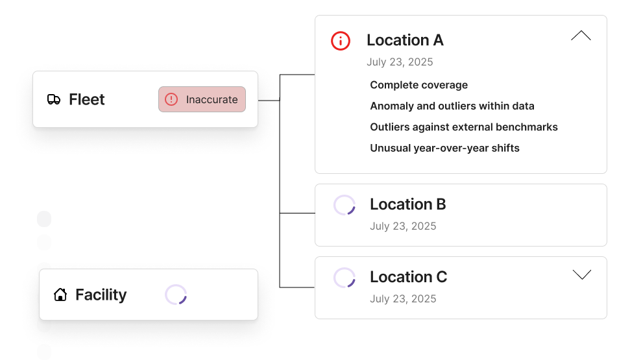The image size is (630, 364).
Task: Click the Fleet truck icon
Action: 54,99
